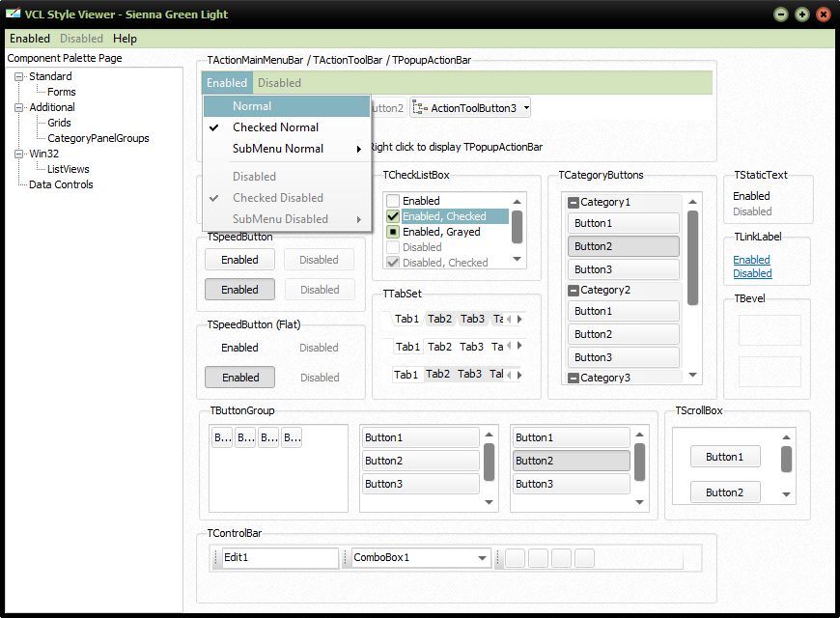The width and height of the screenshot is (840, 618).
Task: Click the minimize button in title bar
Action: [x=781, y=14]
